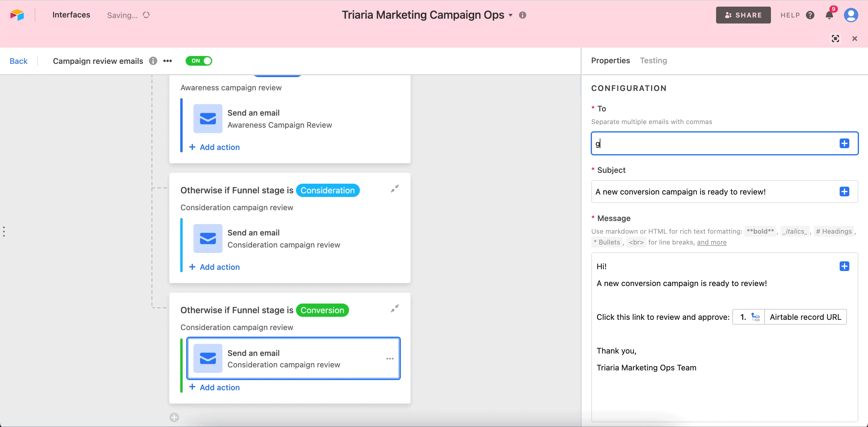Click plus icon in Message box

tap(844, 266)
